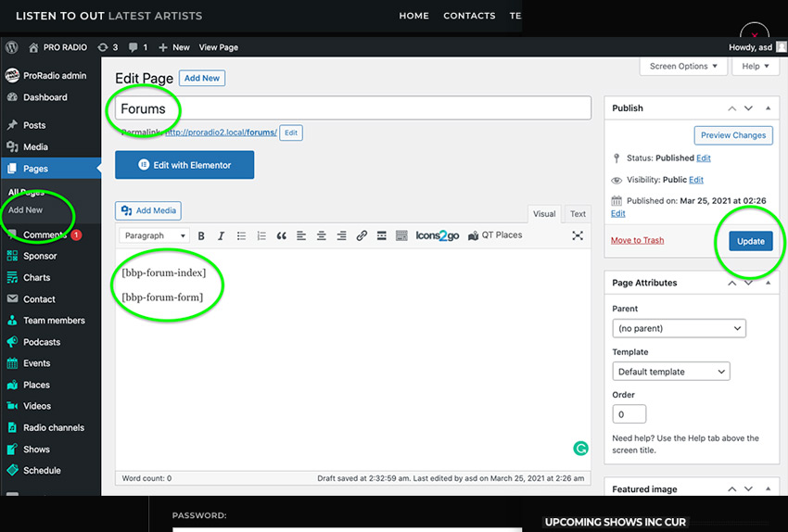Center align the text
The image size is (788, 532).
pos(322,236)
